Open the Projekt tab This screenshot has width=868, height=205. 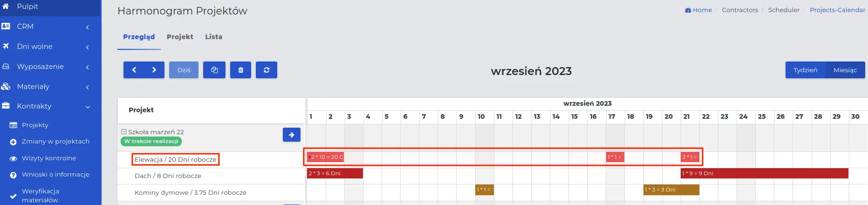pyautogui.click(x=180, y=37)
